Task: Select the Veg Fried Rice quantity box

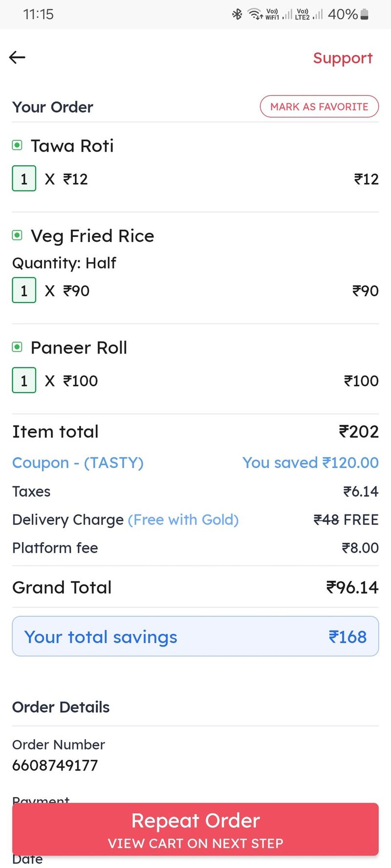Action: click(x=24, y=291)
